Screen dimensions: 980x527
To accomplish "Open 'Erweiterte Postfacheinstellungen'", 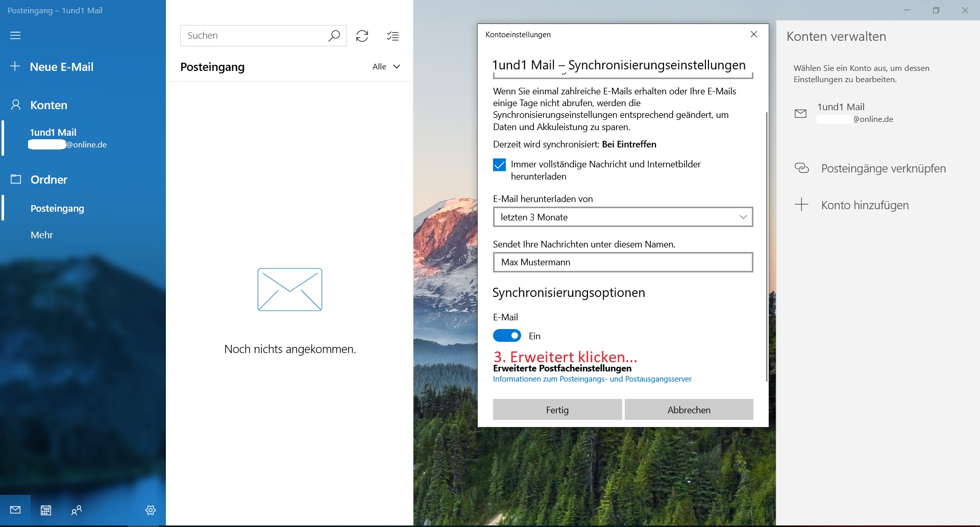I will tap(562, 368).
